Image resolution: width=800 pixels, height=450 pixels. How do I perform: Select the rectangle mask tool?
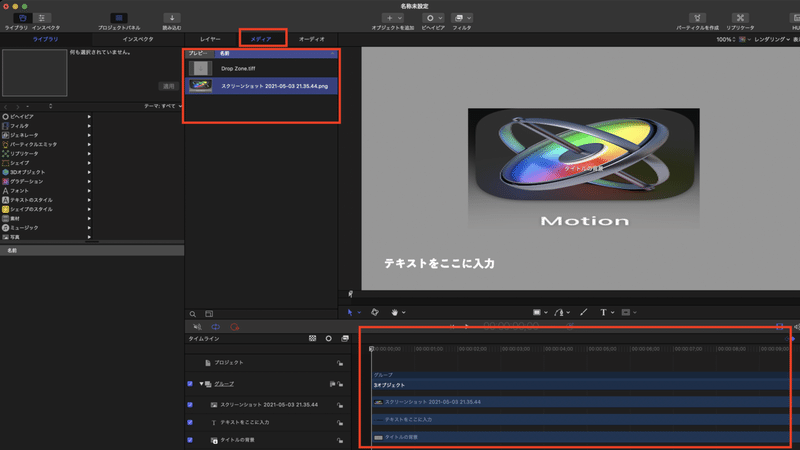click(x=626, y=312)
